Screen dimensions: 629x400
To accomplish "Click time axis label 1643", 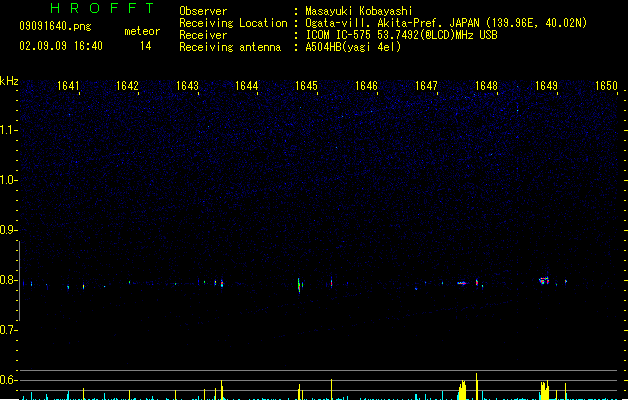I will tap(187, 86).
